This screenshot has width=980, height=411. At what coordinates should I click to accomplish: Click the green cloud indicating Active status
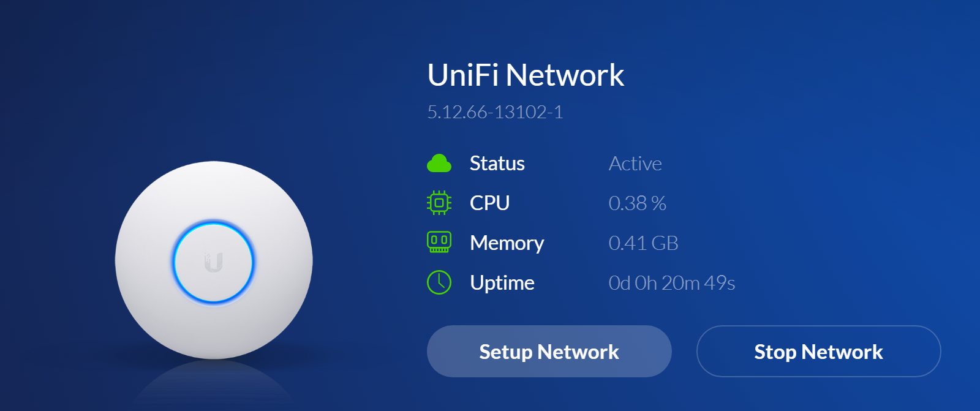point(439,163)
